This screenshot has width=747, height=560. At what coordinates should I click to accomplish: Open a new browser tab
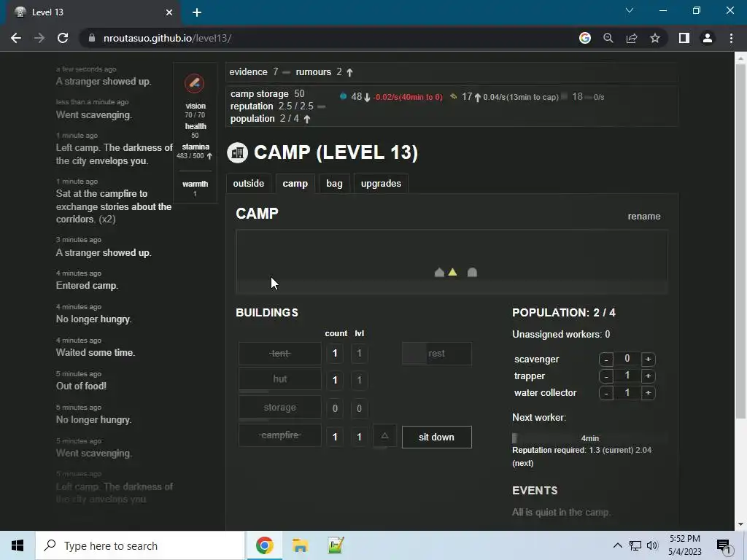coord(197,12)
